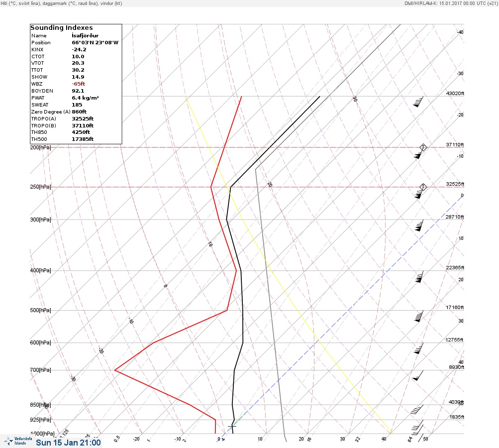
Task: Click the wind barb at 600 hPa
Action: pyautogui.click(x=418, y=348)
